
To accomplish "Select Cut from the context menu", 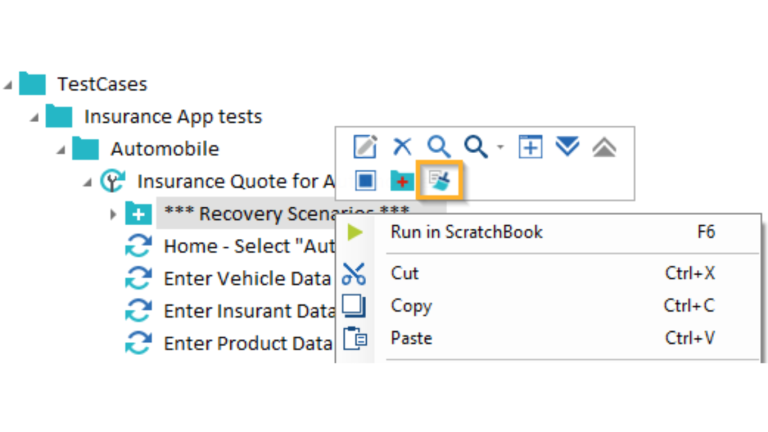I will point(405,273).
